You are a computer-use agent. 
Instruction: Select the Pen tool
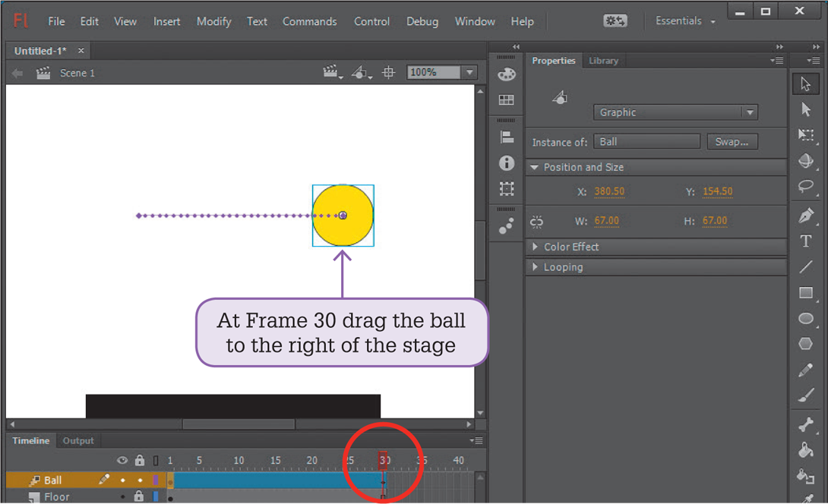805,216
